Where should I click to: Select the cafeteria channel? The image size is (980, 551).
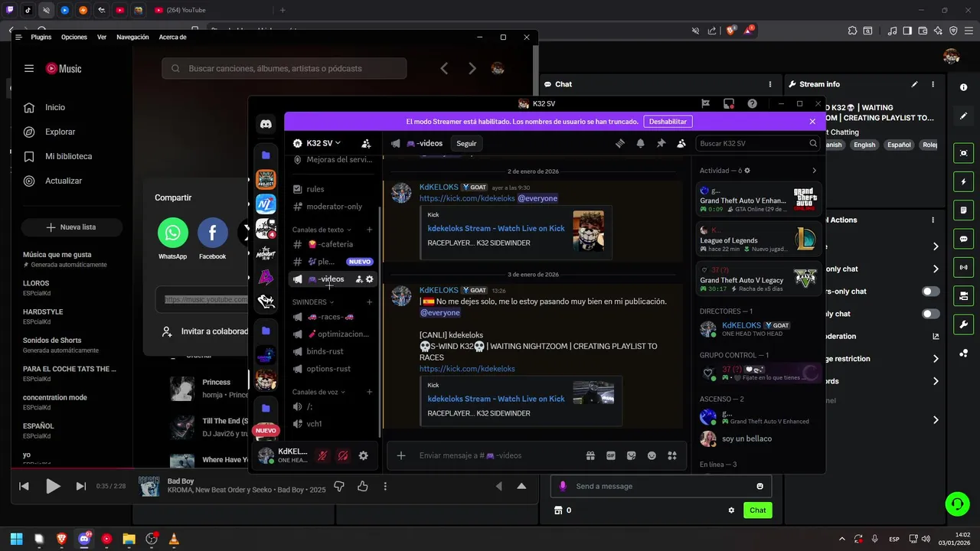[332, 244]
